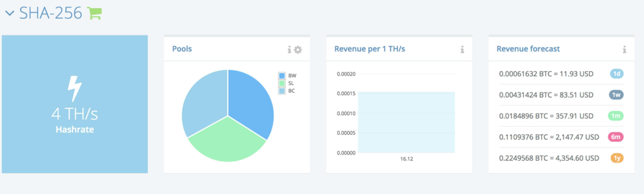Click the 1d forecast badge
The image size is (644, 194).
[616, 74]
